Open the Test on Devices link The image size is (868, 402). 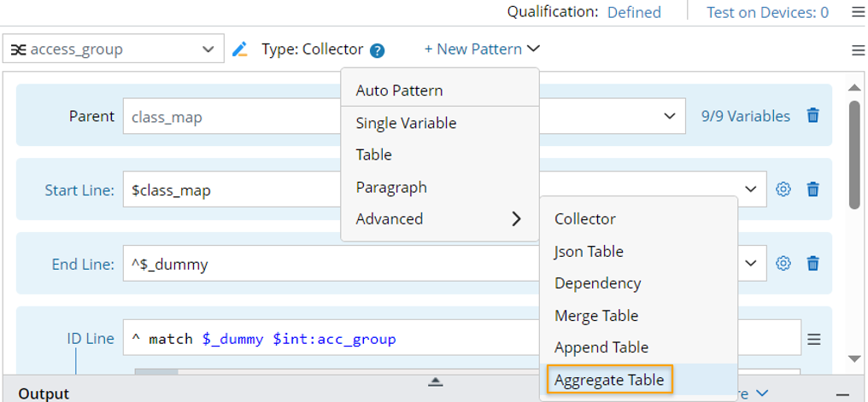coord(766,12)
